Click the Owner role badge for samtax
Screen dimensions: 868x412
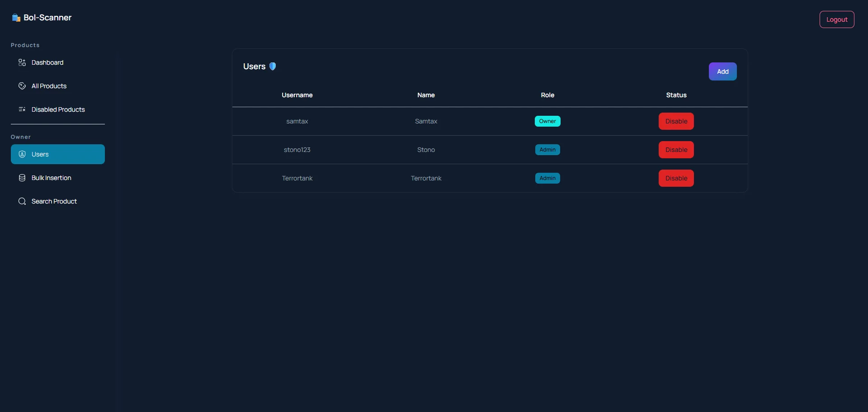547,121
